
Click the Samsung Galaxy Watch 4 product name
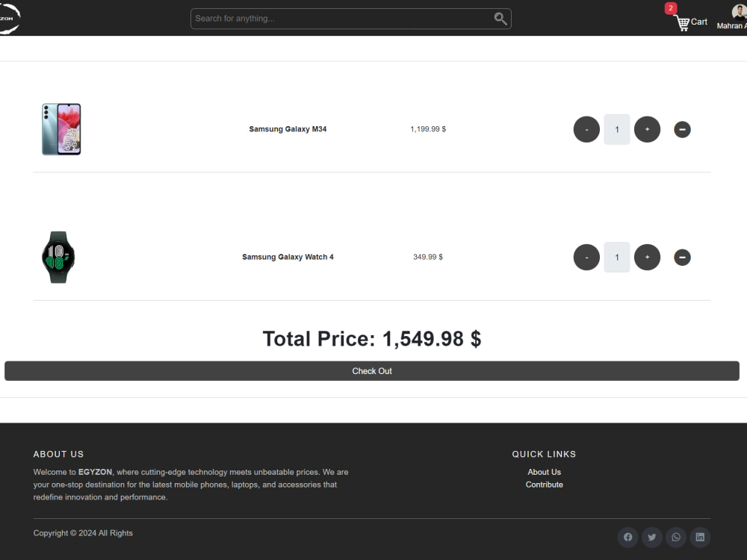288,257
